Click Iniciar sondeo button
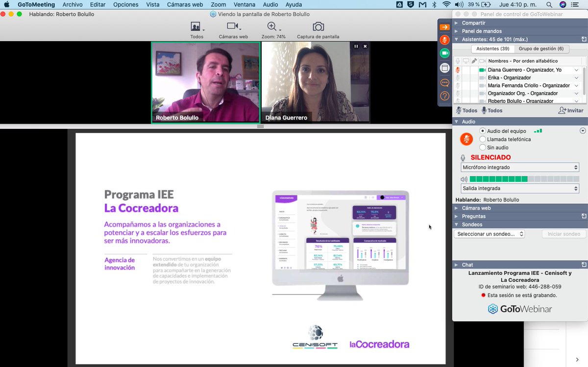Image resolution: width=588 pixels, height=367 pixels. pos(564,234)
